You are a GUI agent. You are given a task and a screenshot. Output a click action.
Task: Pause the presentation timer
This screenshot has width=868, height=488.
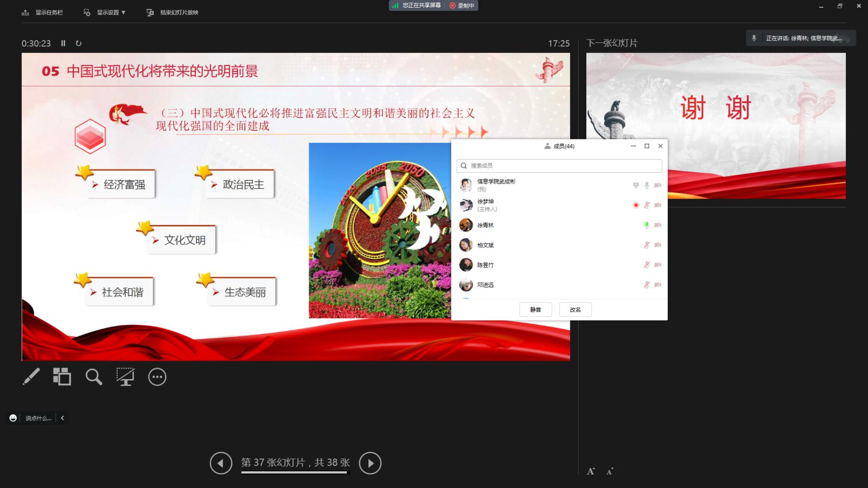63,43
